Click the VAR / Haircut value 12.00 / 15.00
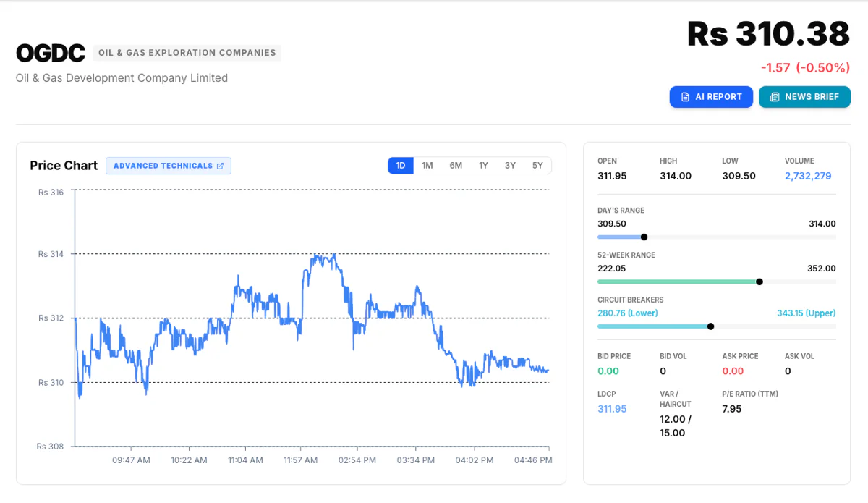The height and width of the screenshot is (503, 868). [676, 426]
